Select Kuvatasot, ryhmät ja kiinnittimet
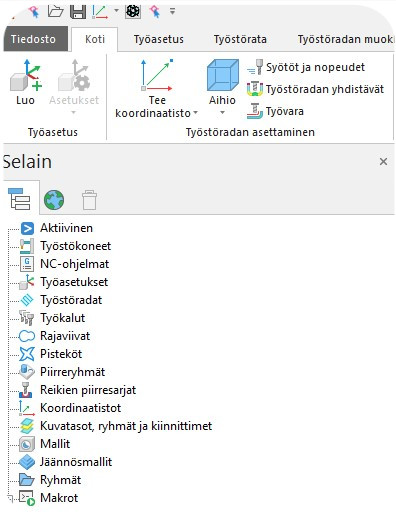This screenshot has height=523, width=396. [x=126, y=426]
